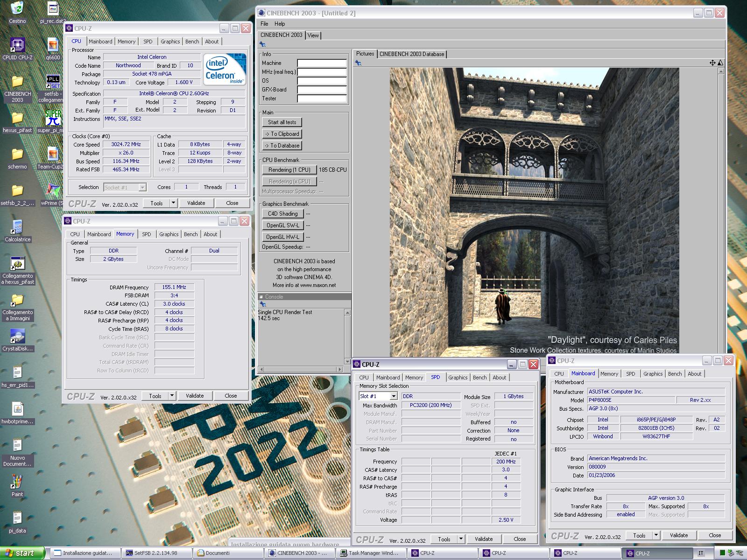
Task: Run the OpenGL SW-L benchmark
Action: pos(283,225)
